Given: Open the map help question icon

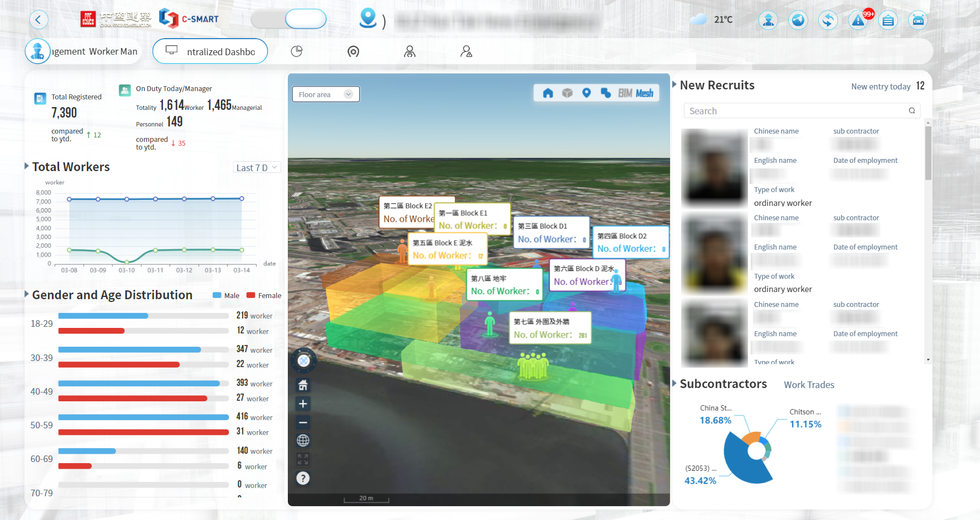Looking at the screenshot, I should [x=303, y=478].
